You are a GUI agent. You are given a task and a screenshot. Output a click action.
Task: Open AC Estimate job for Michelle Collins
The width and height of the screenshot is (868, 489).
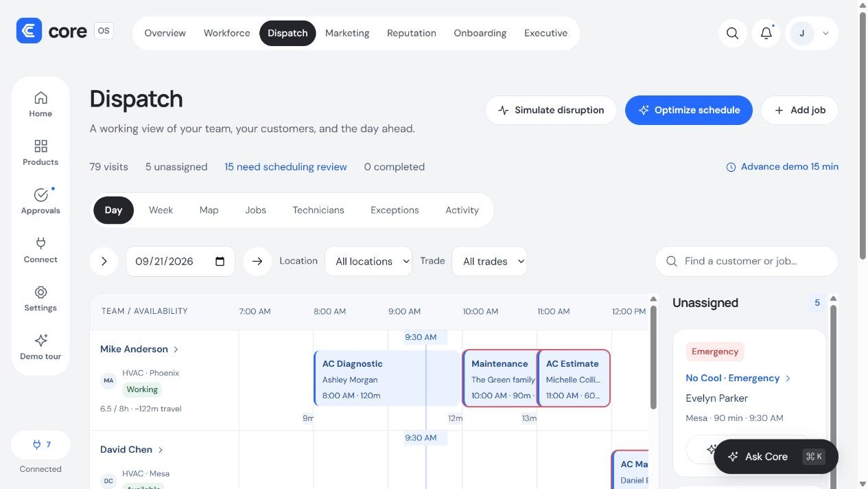tap(574, 378)
